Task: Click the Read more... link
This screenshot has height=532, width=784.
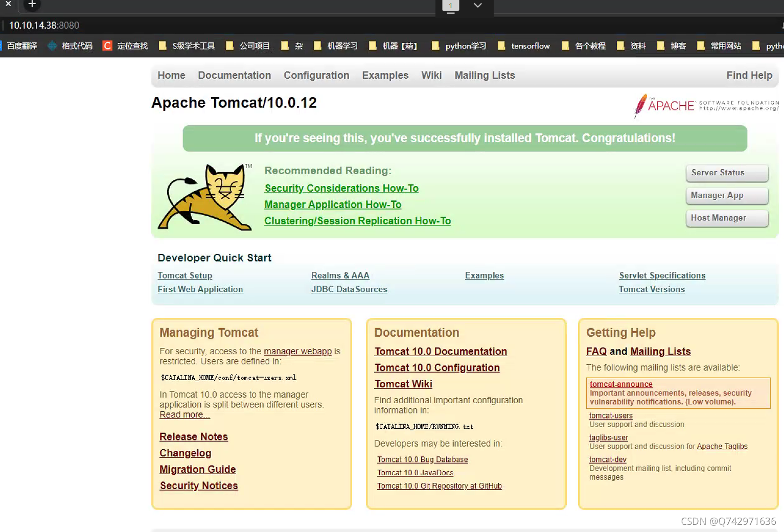Action: (185, 414)
